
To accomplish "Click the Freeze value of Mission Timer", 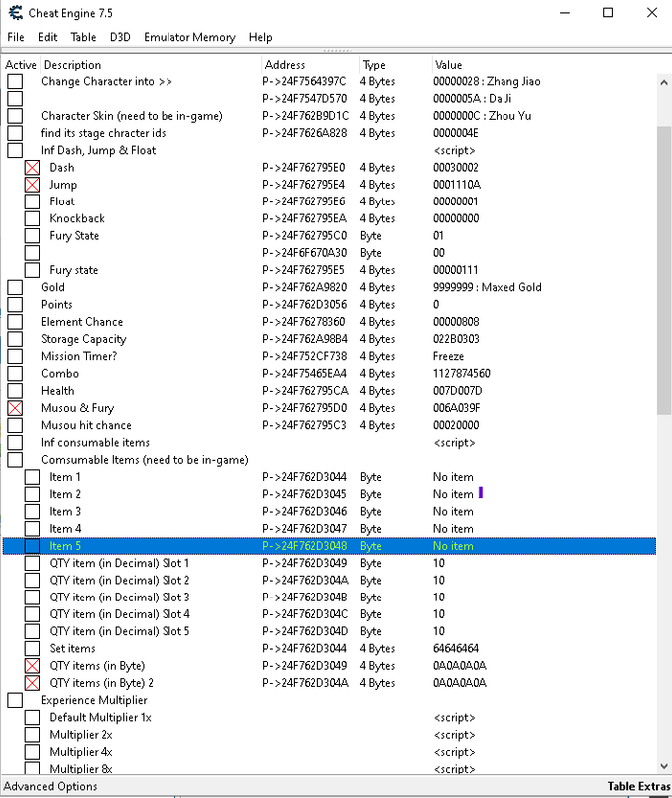I will [448, 356].
